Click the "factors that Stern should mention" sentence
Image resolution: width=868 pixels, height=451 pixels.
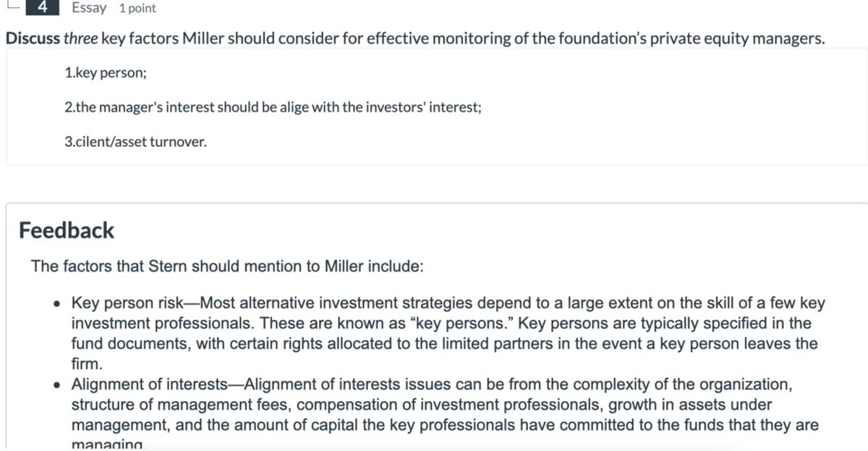click(226, 266)
